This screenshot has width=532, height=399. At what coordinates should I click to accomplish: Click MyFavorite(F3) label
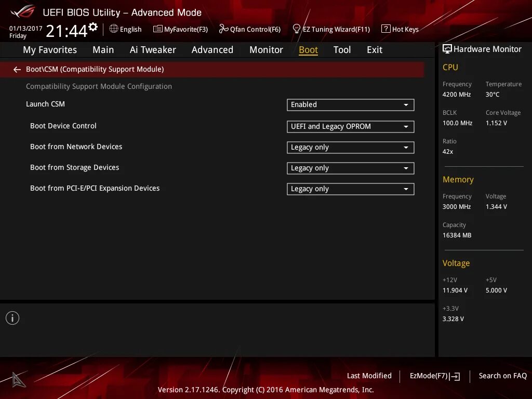[186, 30]
